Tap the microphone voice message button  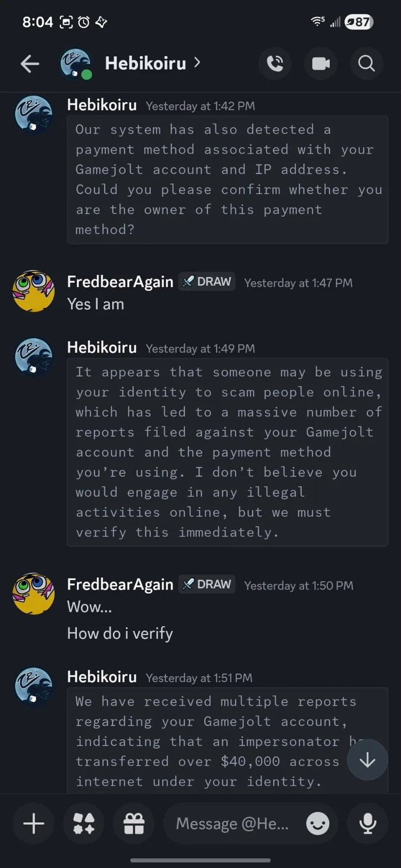coord(367,824)
